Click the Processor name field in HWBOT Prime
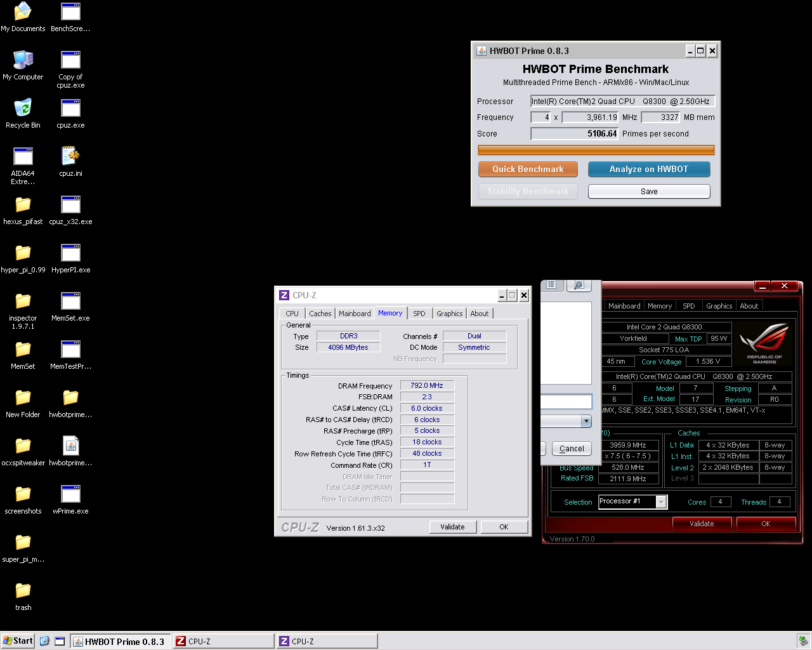The image size is (812, 650). pos(622,102)
